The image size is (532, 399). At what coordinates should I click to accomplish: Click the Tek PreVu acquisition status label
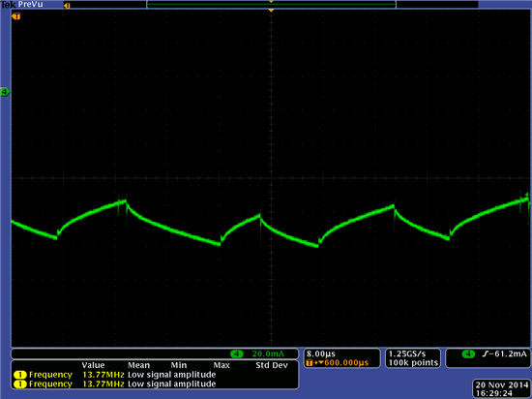[x=22, y=5]
